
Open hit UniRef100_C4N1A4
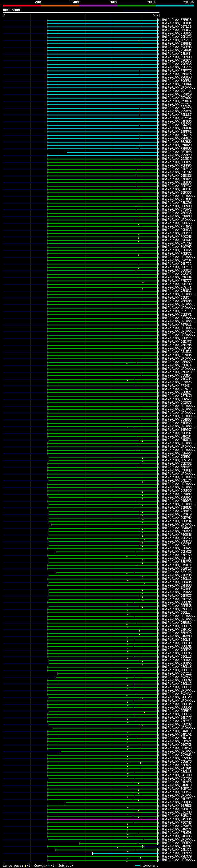click(176, 737)
